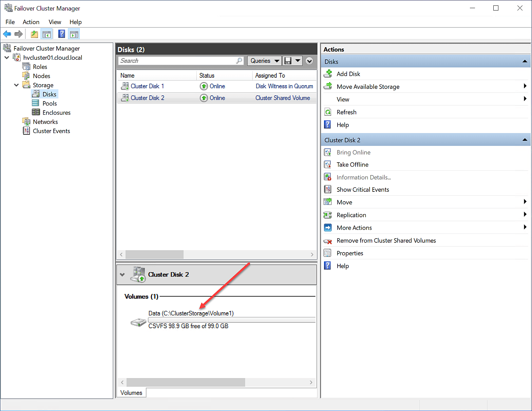The width and height of the screenshot is (532, 411).
Task: Open the save query dropdown arrow
Action: point(298,61)
